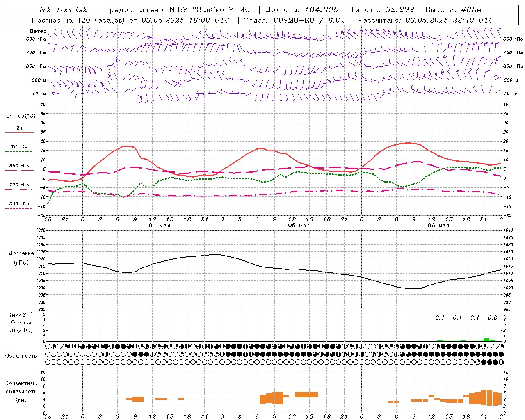Select the forecast start time 03.05.2025 18:00 UTC

click(185, 20)
